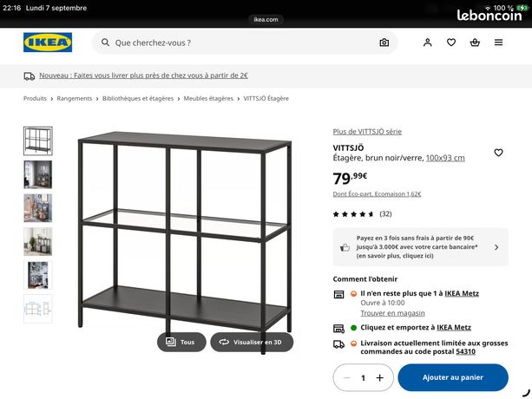Open the favorites heart in header
Viewport: 532px width, 399px height.
click(451, 43)
